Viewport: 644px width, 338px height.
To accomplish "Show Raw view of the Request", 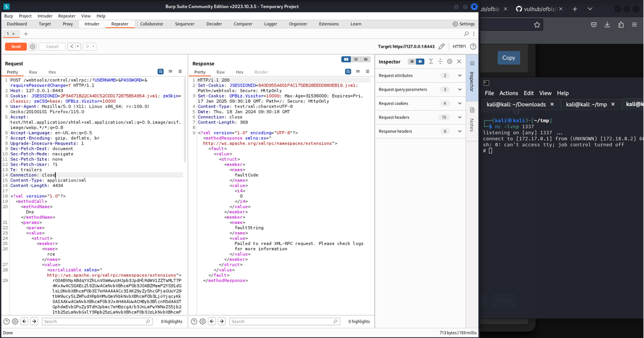I will [33, 72].
